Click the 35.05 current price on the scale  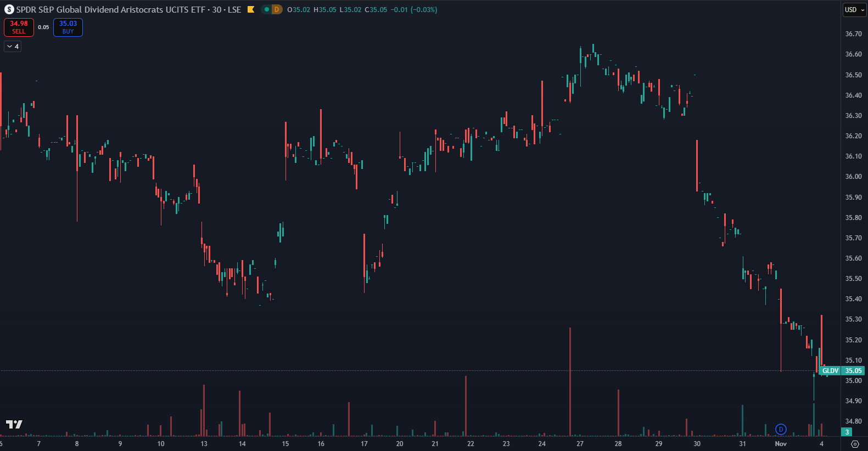853,371
